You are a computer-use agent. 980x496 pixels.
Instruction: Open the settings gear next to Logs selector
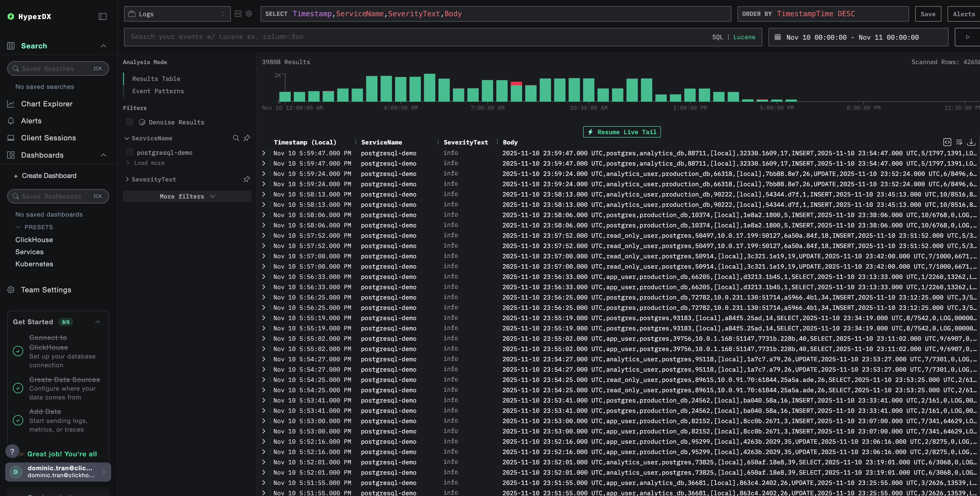tap(249, 14)
